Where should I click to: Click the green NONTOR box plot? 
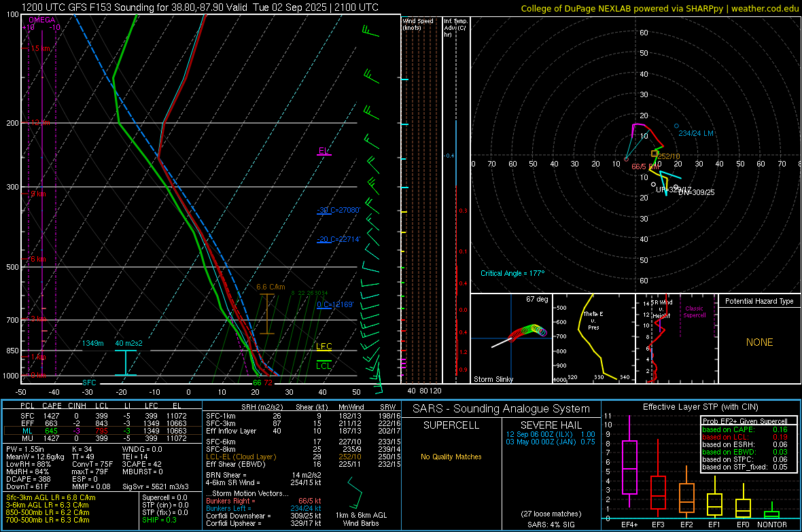point(771,511)
